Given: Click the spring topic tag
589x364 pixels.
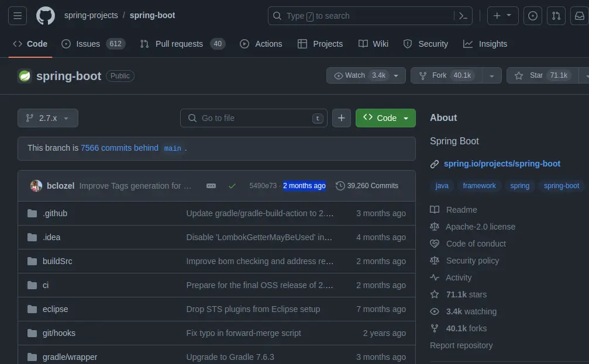Looking at the screenshot, I should click(519, 186).
